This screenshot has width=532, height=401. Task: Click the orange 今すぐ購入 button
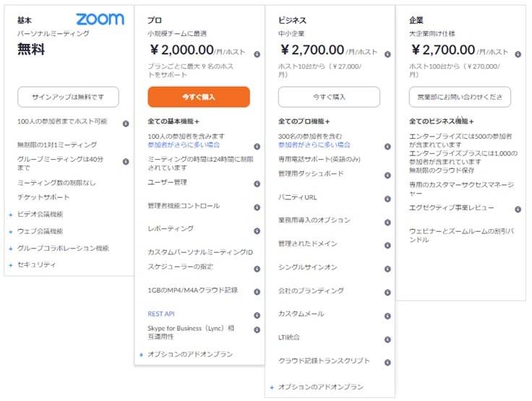pos(199,97)
